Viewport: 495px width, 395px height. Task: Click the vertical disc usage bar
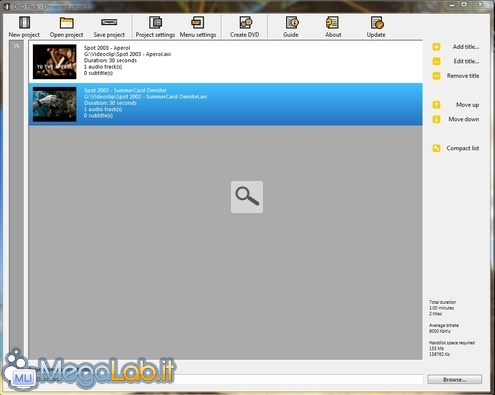pos(16,200)
